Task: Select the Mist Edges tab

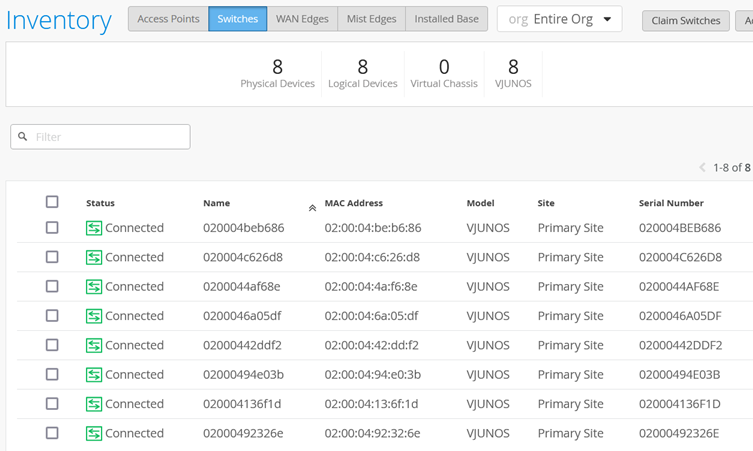Action: point(369,19)
